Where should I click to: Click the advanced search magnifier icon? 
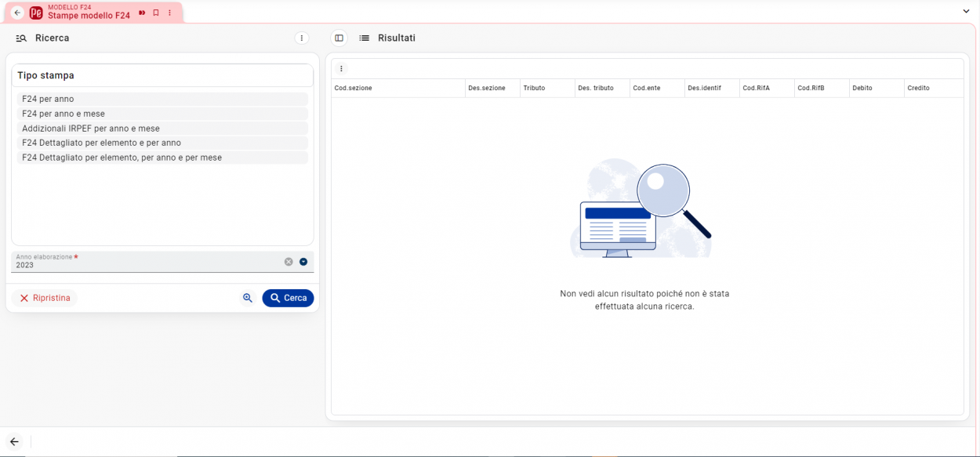click(x=248, y=298)
